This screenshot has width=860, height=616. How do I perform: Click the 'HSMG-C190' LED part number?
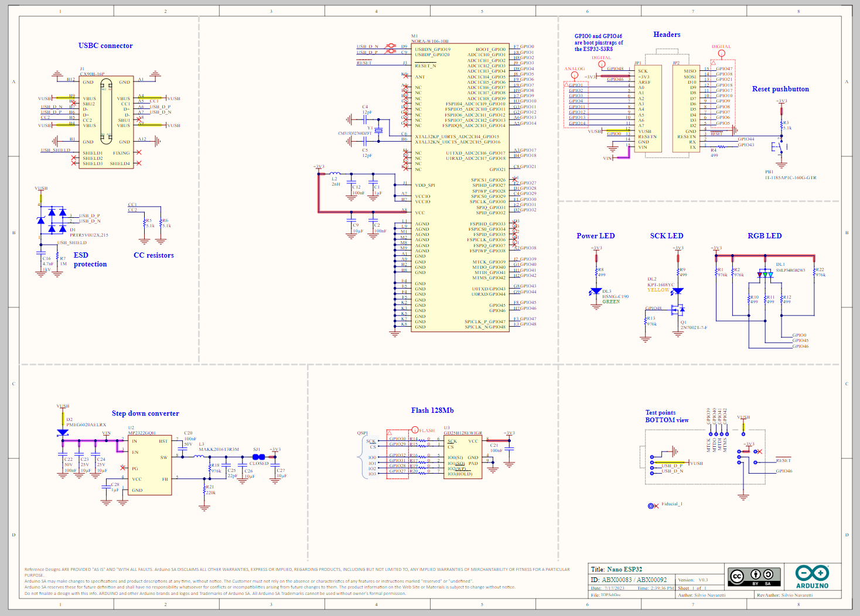point(615,296)
